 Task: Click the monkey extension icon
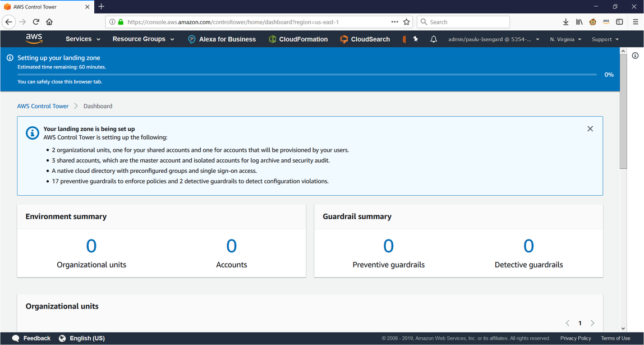(x=592, y=22)
